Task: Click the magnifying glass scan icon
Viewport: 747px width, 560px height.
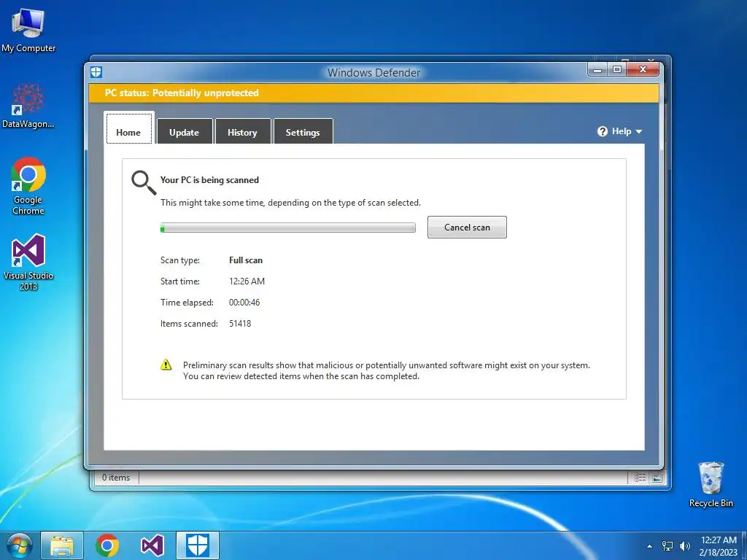Action: click(x=144, y=183)
